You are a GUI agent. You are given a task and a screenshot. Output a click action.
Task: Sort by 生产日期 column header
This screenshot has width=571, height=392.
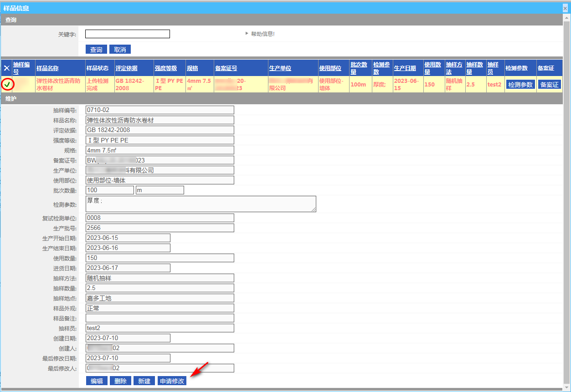405,68
